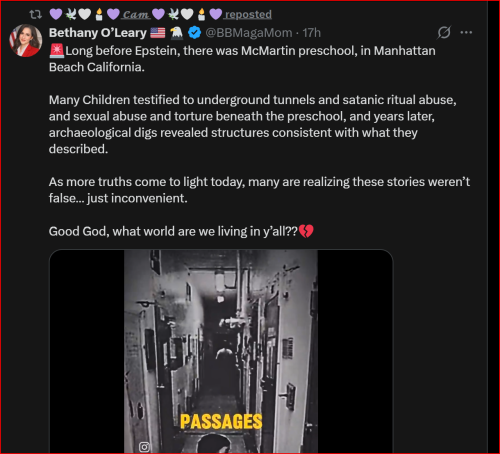
Task: Open the @BBMagaMom handle
Action: coord(249,33)
